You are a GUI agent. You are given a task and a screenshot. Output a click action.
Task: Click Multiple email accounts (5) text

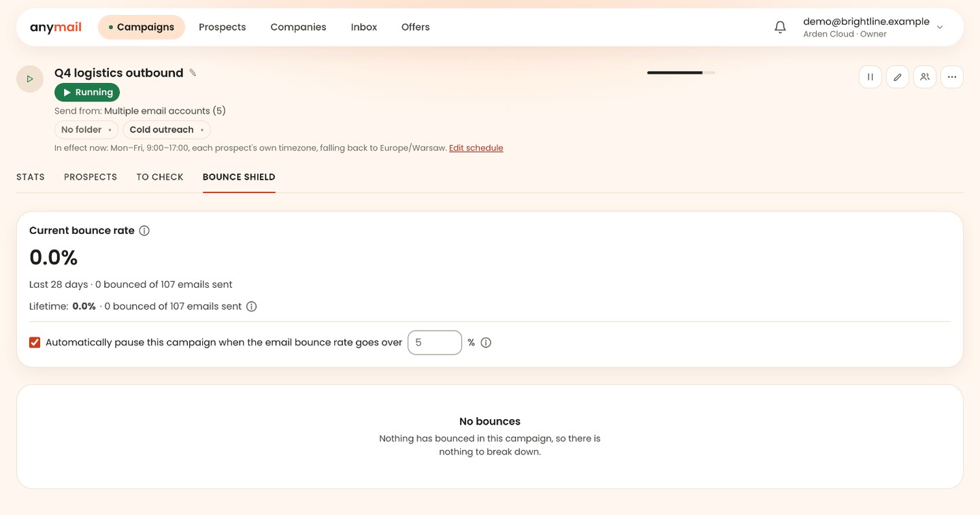[165, 111]
